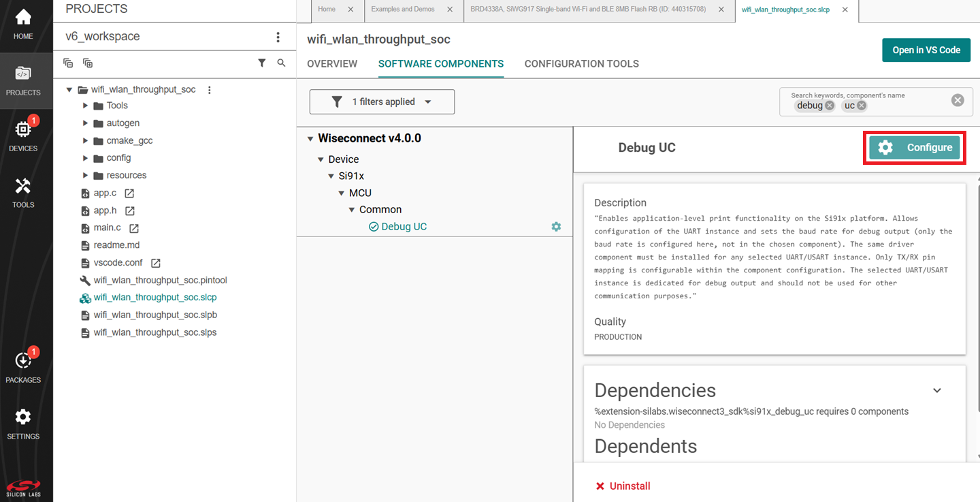Switch to the Overview tab

[x=332, y=64]
